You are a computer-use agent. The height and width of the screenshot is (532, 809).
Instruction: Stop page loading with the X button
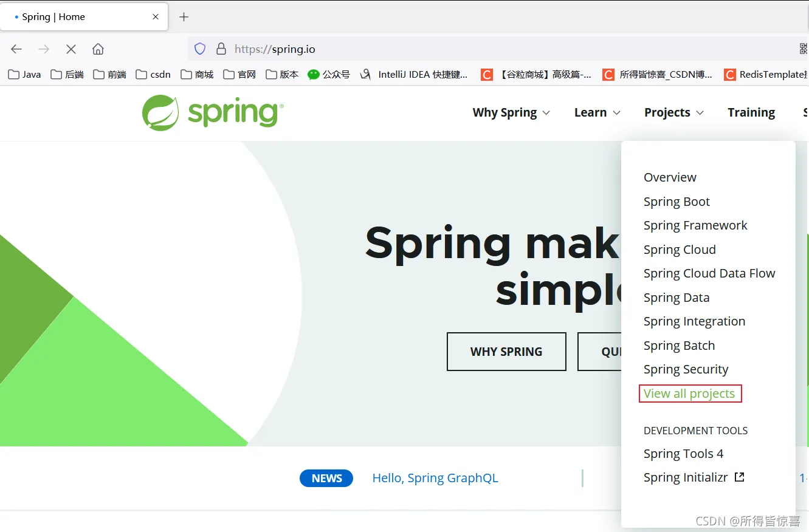(71, 49)
